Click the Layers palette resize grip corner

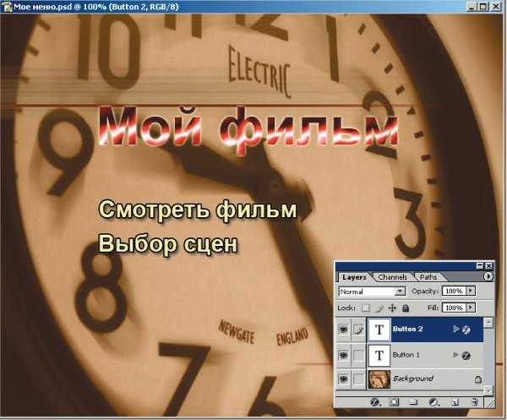490,403
